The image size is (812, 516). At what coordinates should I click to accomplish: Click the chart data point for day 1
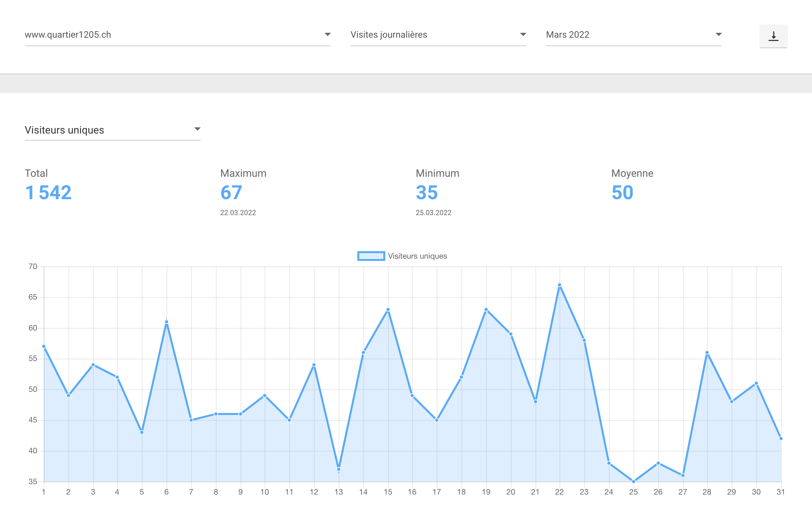coord(44,347)
